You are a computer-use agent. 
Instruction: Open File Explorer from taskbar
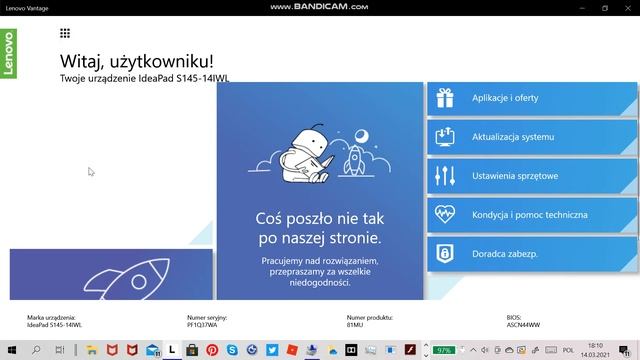(x=92, y=350)
